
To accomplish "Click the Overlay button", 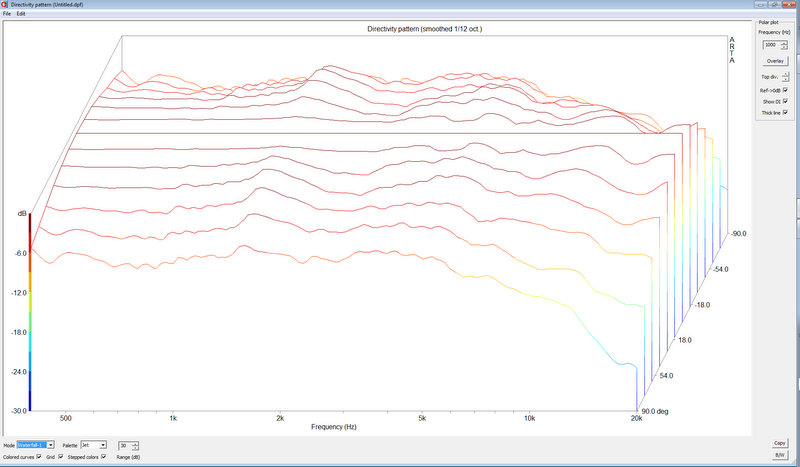I will (x=775, y=61).
